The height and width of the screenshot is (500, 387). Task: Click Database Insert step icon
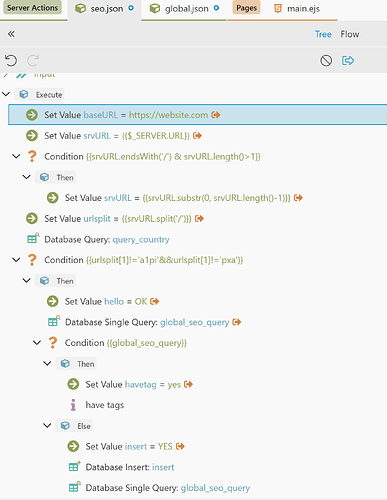coord(74,466)
